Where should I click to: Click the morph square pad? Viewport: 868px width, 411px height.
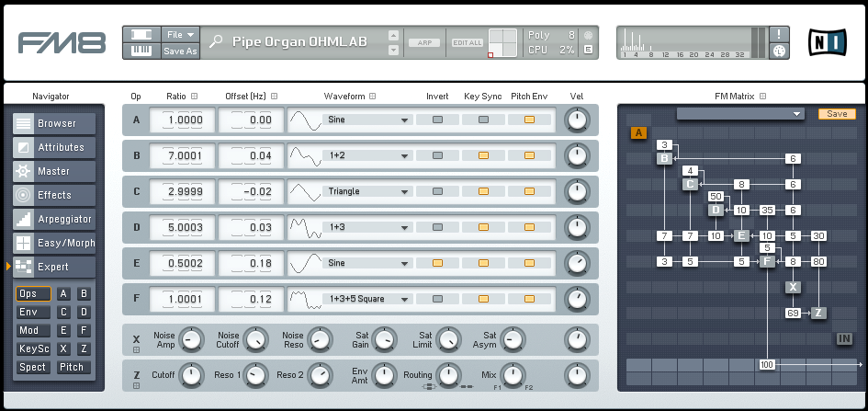pos(502,42)
